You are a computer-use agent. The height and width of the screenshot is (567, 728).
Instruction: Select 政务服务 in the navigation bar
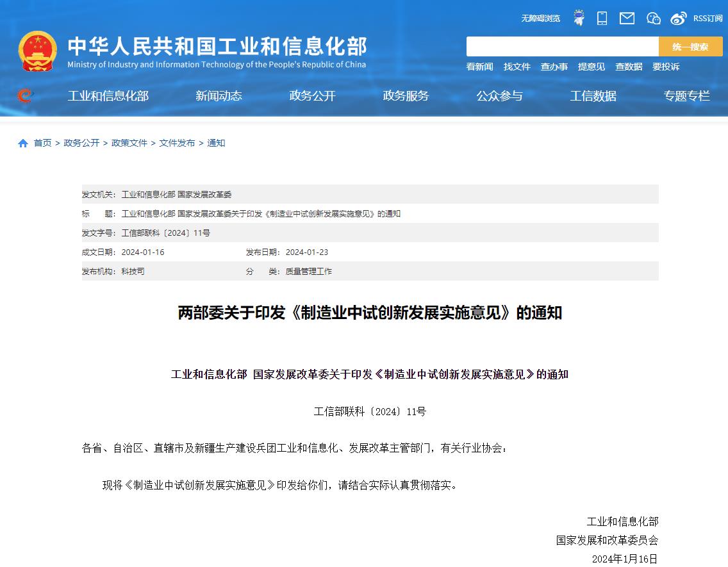click(x=406, y=95)
